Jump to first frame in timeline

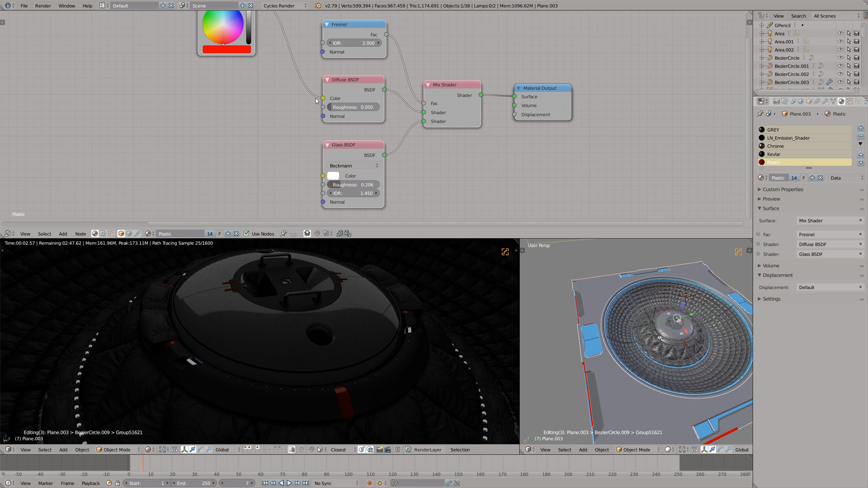point(265,483)
